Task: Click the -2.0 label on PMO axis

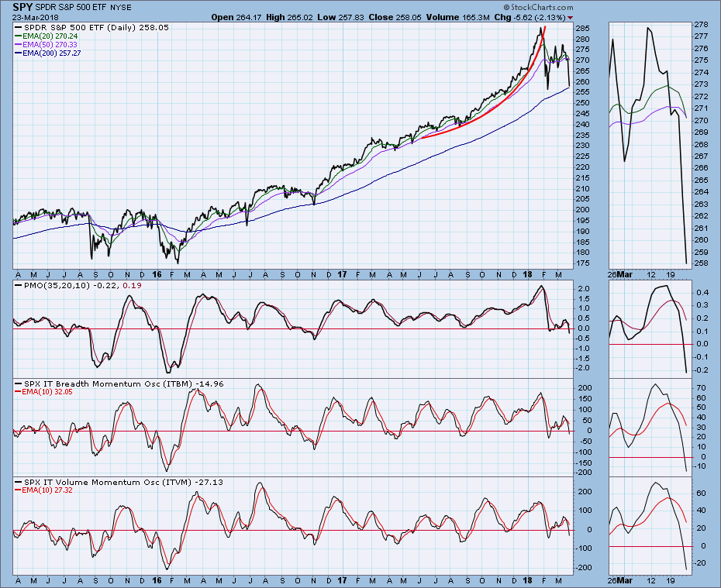Action: coord(582,368)
